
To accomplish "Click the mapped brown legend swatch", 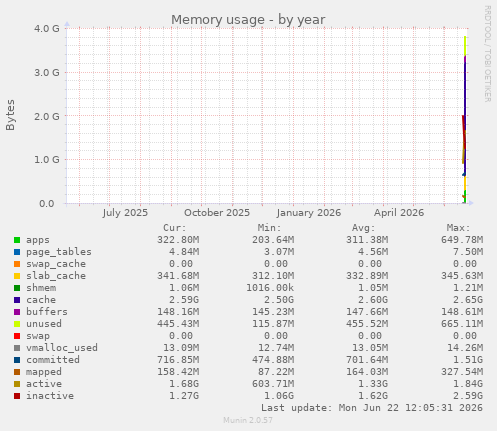I will coord(17,372).
